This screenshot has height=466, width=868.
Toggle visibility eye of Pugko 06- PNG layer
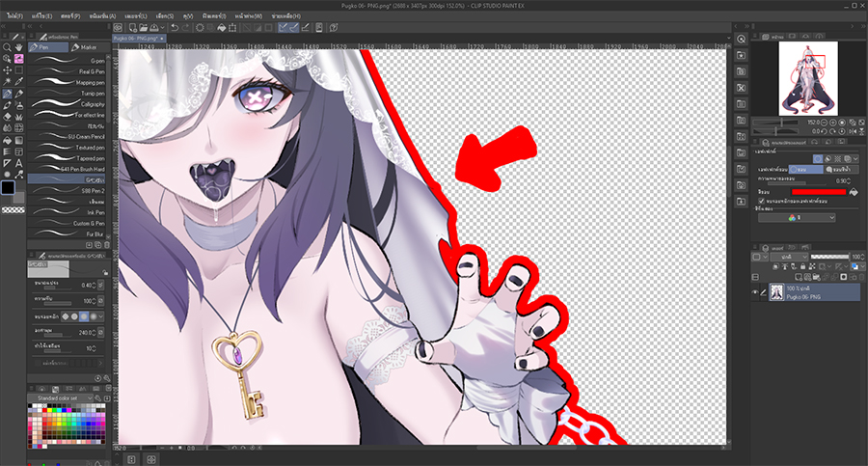[755, 292]
